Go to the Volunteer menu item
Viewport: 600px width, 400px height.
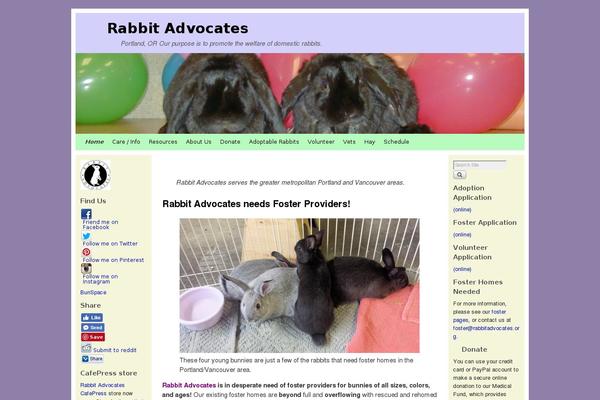click(321, 142)
